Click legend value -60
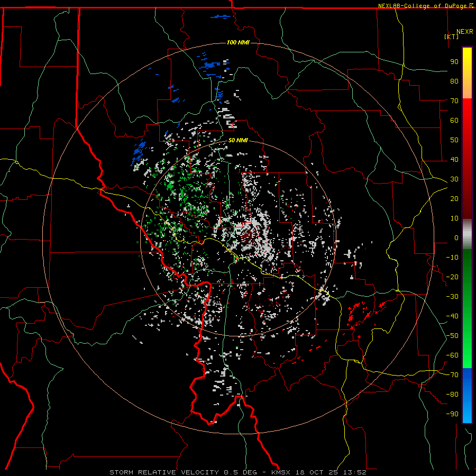 click(452, 355)
